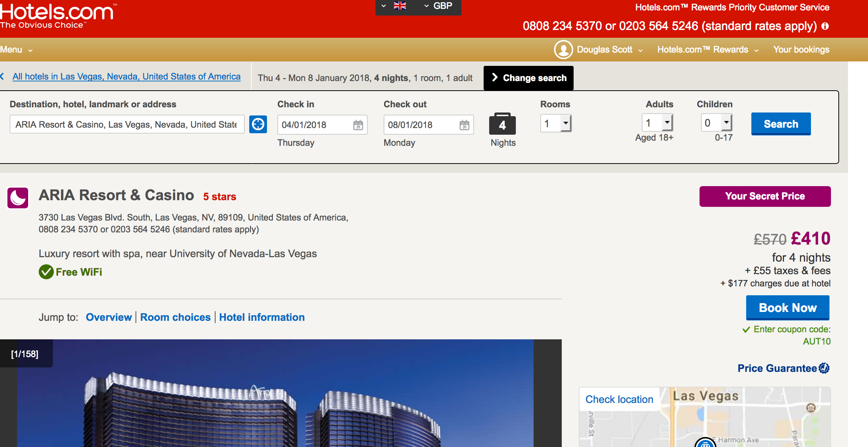Click the photo counter 1/158
The height and width of the screenshot is (447, 868).
(x=25, y=354)
